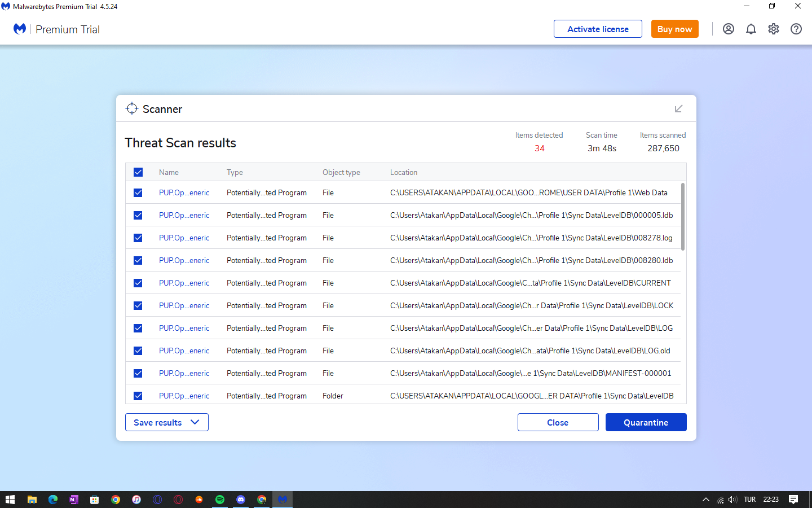Open the PUP link in the 000005.ldb row
812x508 pixels.
(184, 215)
